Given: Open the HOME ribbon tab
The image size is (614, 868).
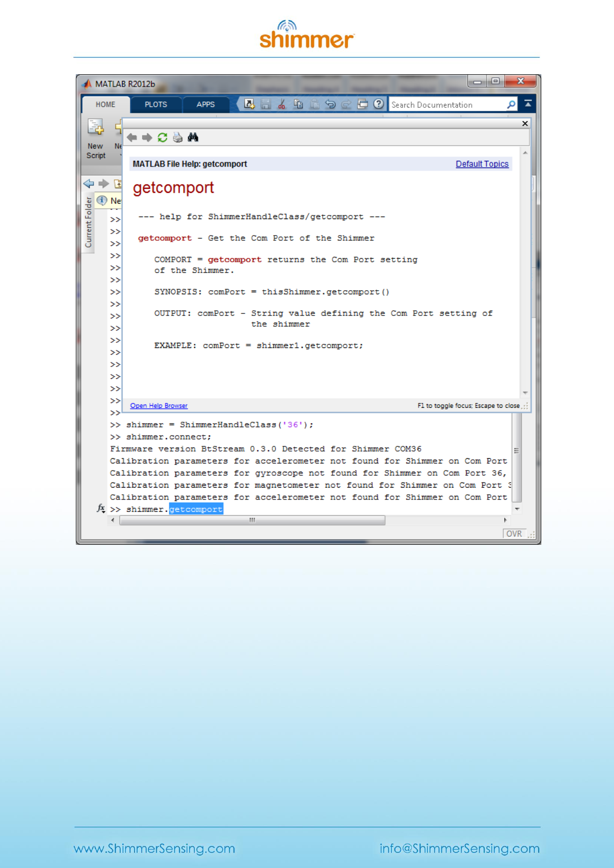Looking at the screenshot, I should pyautogui.click(x=105, y=105).
